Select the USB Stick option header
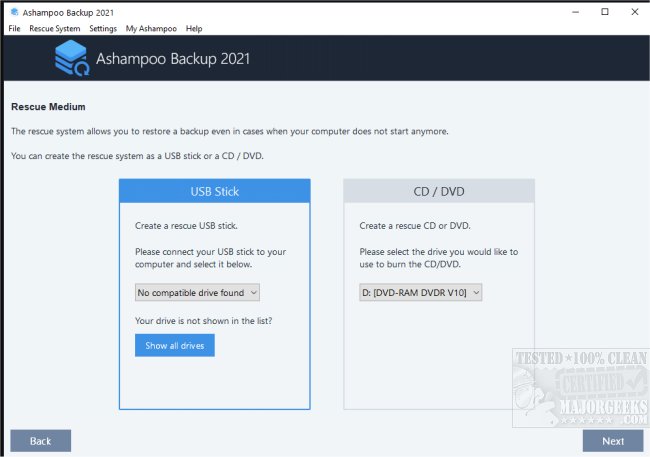 [215, 191]
